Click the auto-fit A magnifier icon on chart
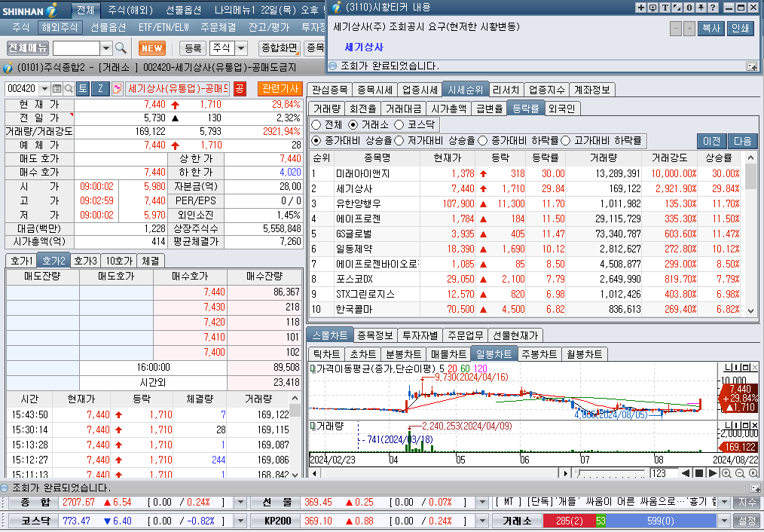The width and height of the screenshot is (764, 532). [753, 473]
